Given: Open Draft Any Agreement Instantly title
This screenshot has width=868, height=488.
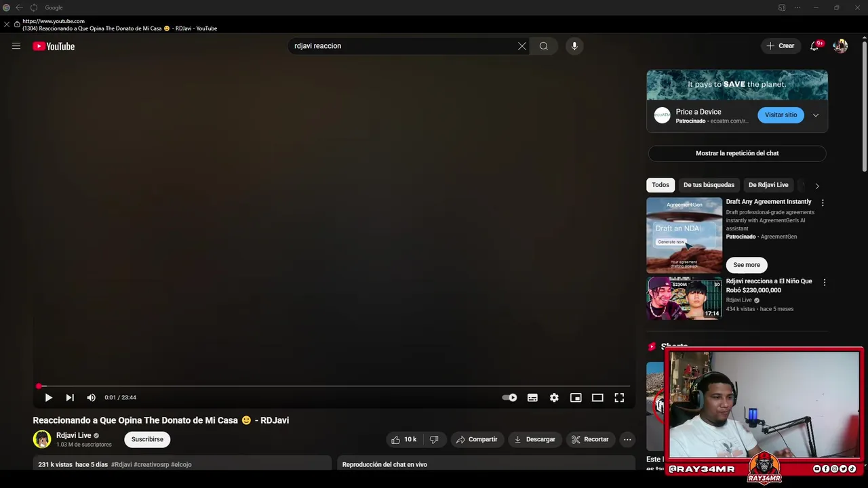Looking at the screenshot, I should point(768,202).
